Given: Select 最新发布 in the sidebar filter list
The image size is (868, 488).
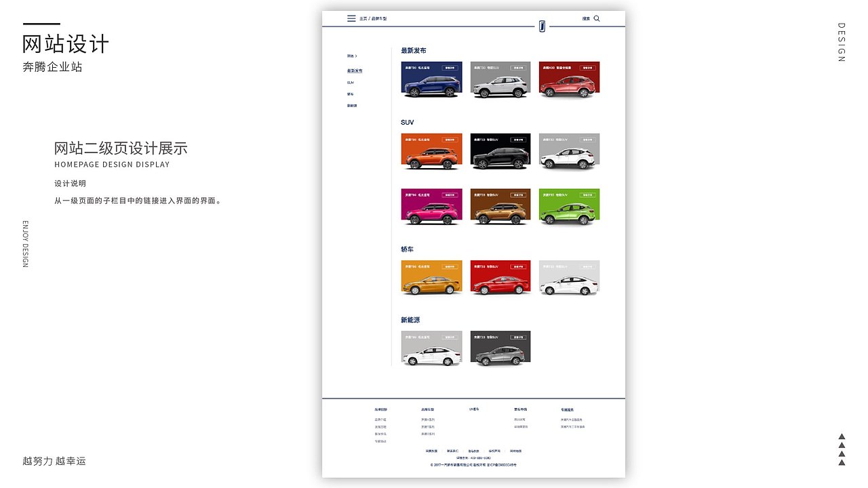Looking at the screenshot, I should click(x=355, y=70).
